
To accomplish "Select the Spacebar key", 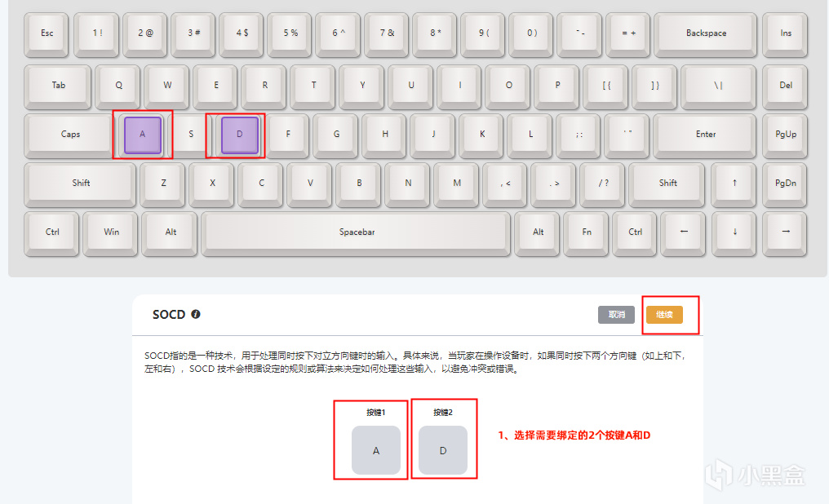I will pyautogui.click(x=357, y=233).
